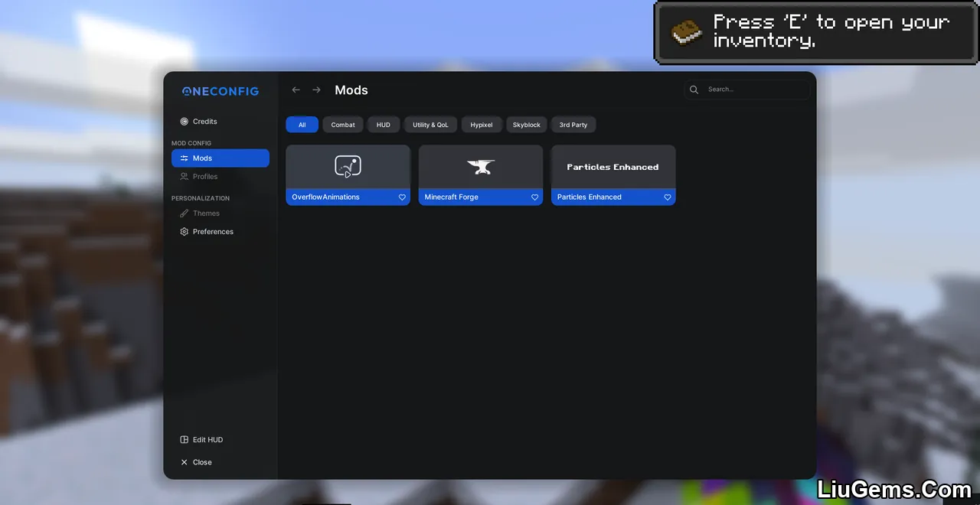This screenshot has width=980, height=505.
Task: Filter mods by Utility & QoL
Action: (430, 125)
